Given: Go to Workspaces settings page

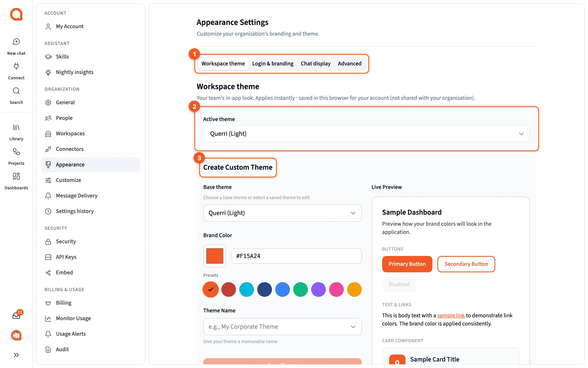Looking at the screenshot, I should click(91, 134).
